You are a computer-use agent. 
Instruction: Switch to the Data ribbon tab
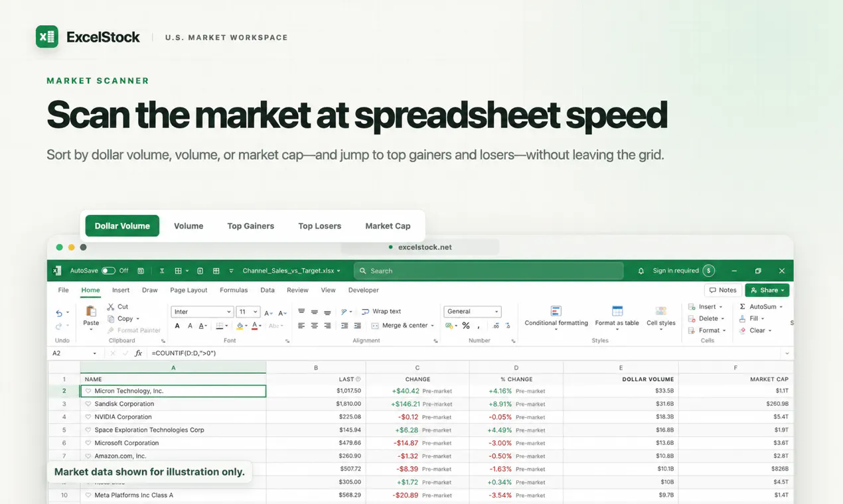coord(268,290)
